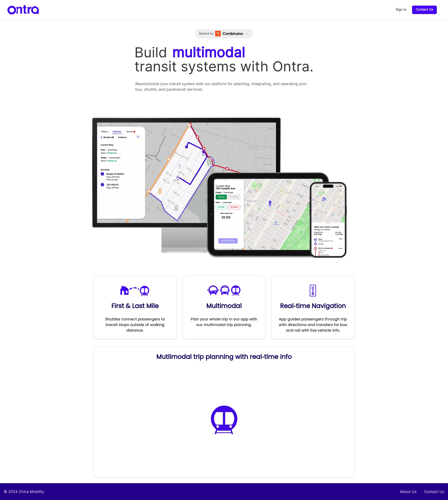The width and height of the screenshot is (448, 500).
Task: Select the house-to-transit connection icon
Action: coord(135,290)
